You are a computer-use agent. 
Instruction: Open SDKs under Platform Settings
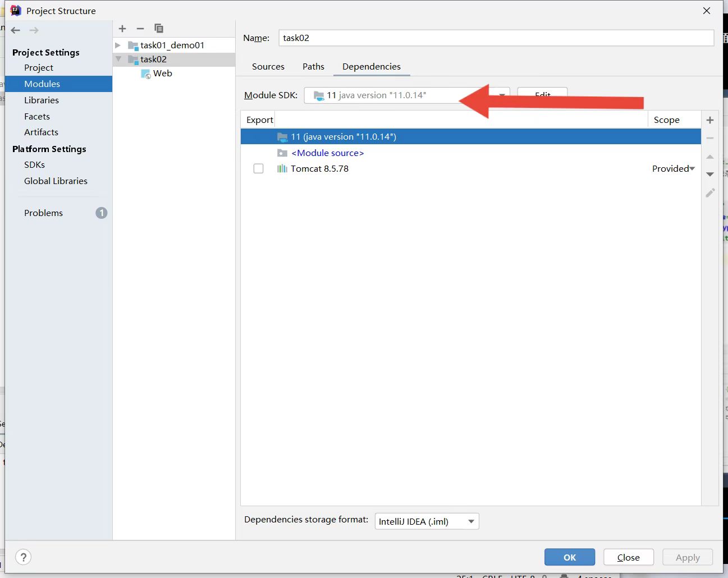pyautogui.click(x=34, y=164)
